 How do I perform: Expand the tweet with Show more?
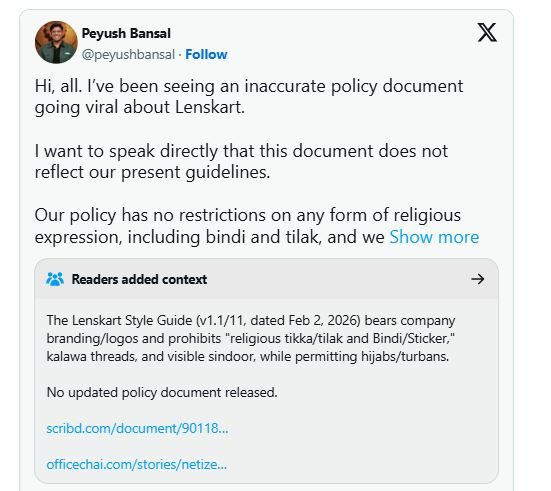pyautogui.click(x=434, y=237)
